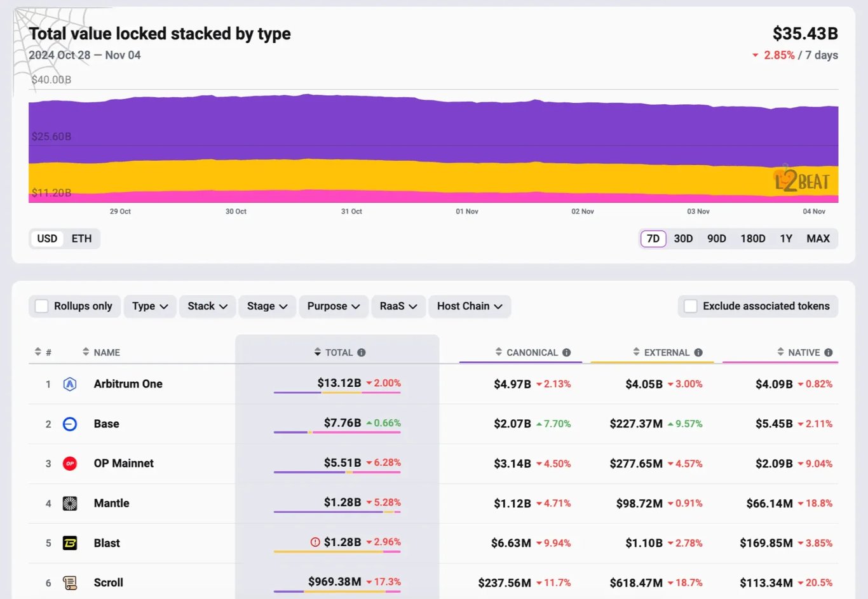Open the Base project link

[x=107, y=424]
